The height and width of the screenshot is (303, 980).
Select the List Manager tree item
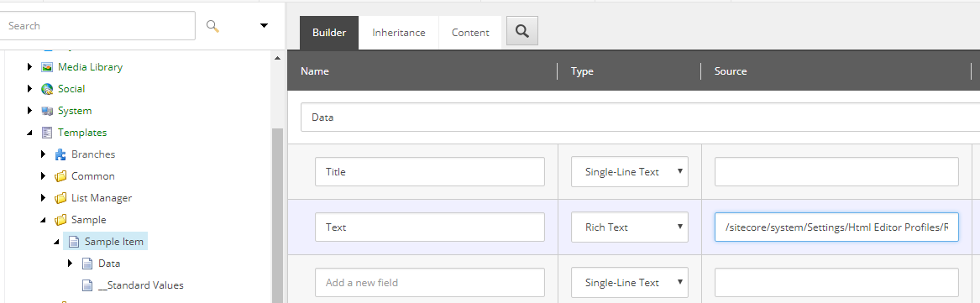(102, 198)
